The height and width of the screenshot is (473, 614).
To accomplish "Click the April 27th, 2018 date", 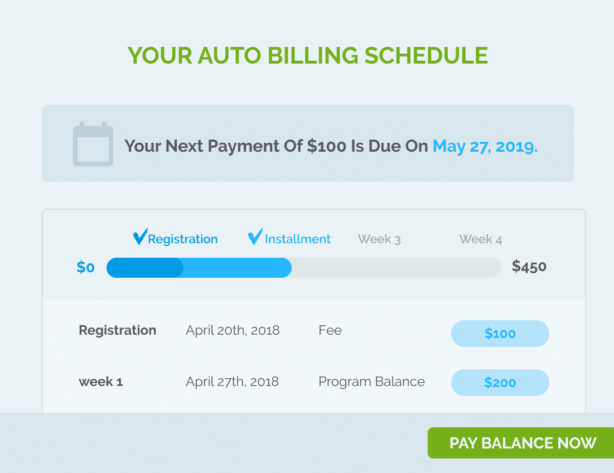I will [x=232, y=382].
